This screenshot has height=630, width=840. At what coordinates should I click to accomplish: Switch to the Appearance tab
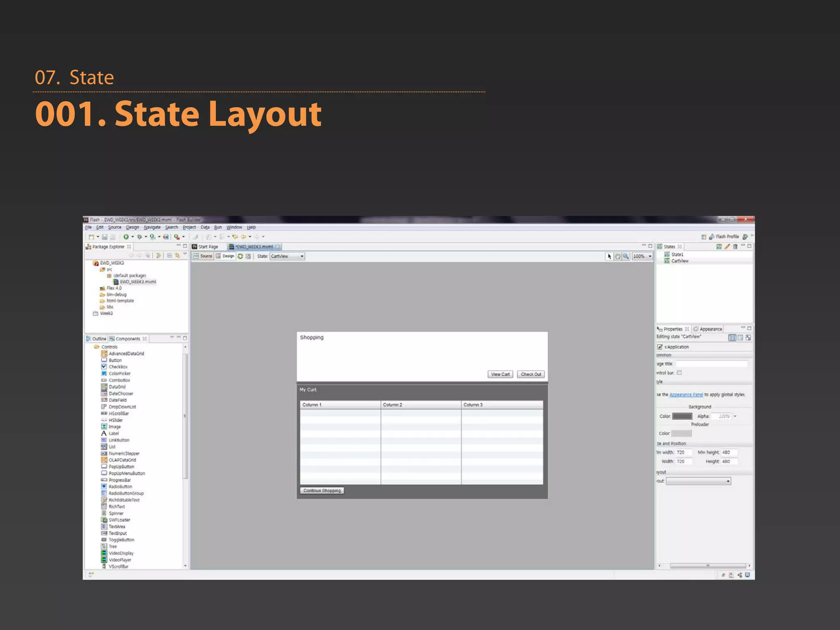[x=708, y=329]
